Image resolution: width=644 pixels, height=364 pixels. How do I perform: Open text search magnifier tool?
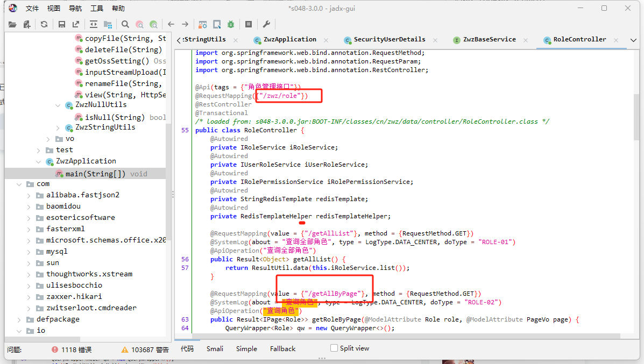[125, 24]
